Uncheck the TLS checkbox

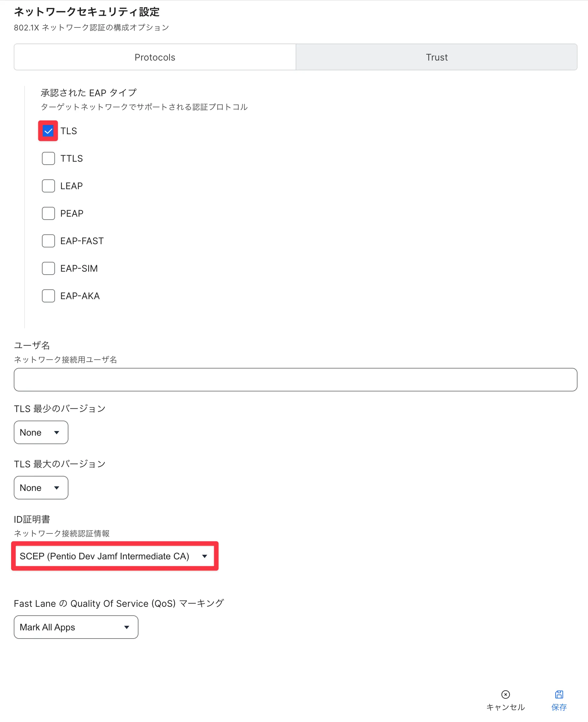(x=48, y=131)
